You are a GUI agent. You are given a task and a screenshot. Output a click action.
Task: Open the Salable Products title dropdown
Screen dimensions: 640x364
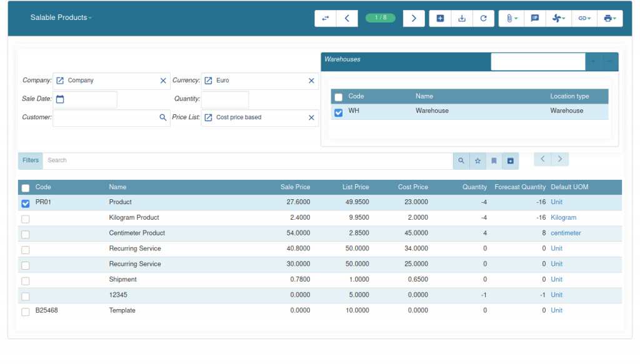pos(61,17)
